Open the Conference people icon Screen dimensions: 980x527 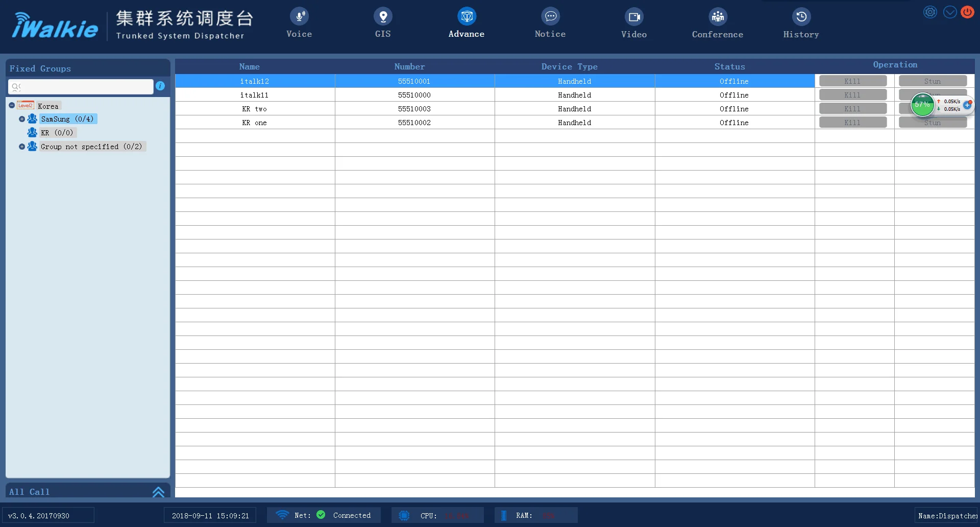[x=718, y=17]
